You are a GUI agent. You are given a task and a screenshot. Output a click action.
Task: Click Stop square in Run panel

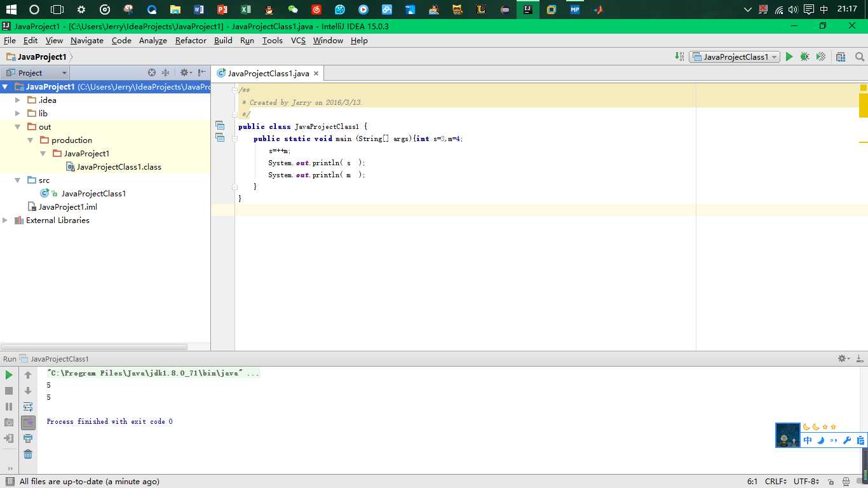(9, 391)
